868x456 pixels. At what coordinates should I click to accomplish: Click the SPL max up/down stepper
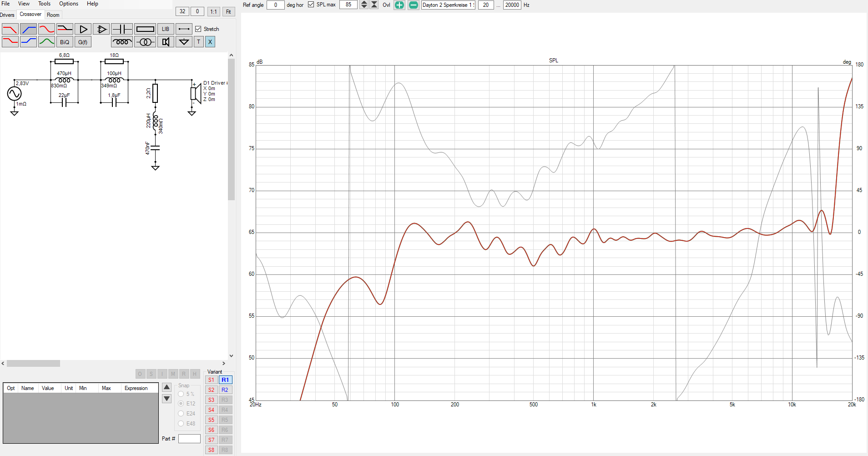click(x=364, y=5)
